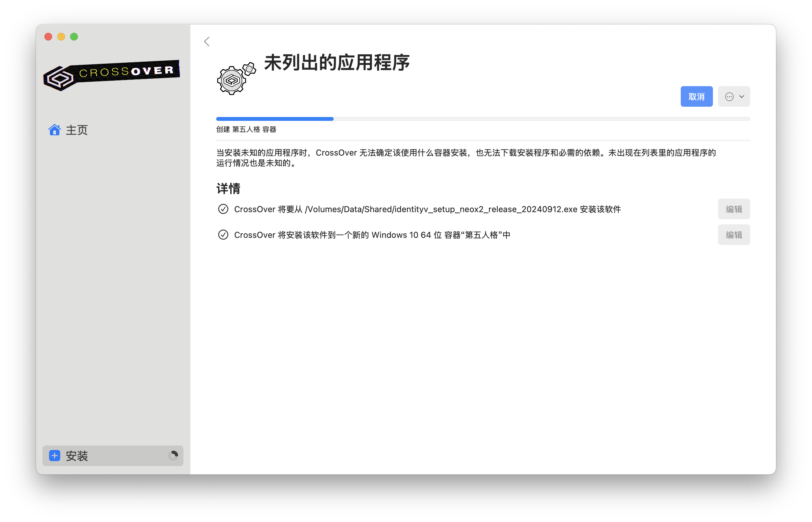Click the back chevron arrow
This screenshot has height=522, width=812.
point(207,41)
